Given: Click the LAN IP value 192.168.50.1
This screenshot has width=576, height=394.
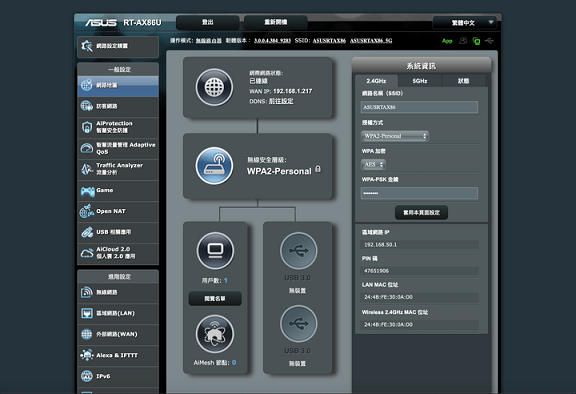Looking at the screenshot, I should 381,245.
